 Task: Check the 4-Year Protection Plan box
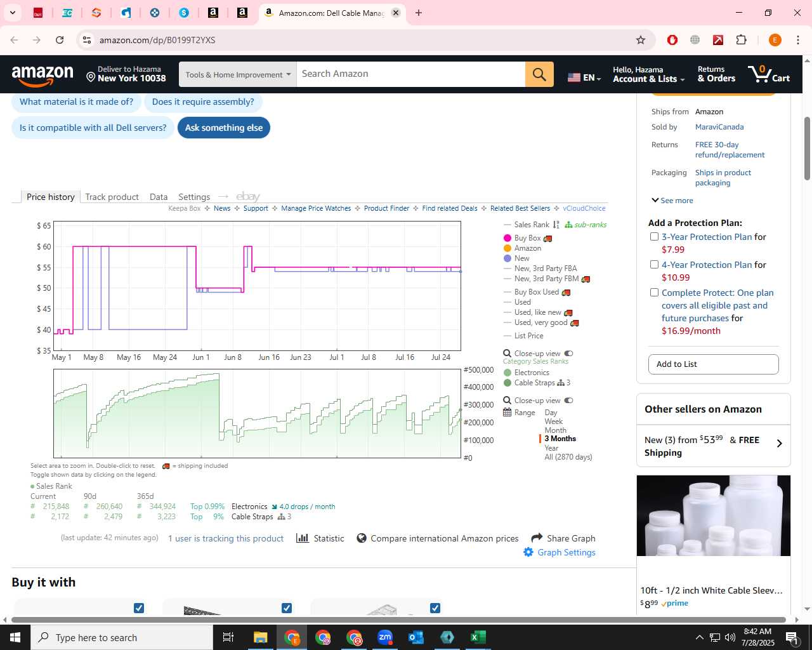point(654,265)
